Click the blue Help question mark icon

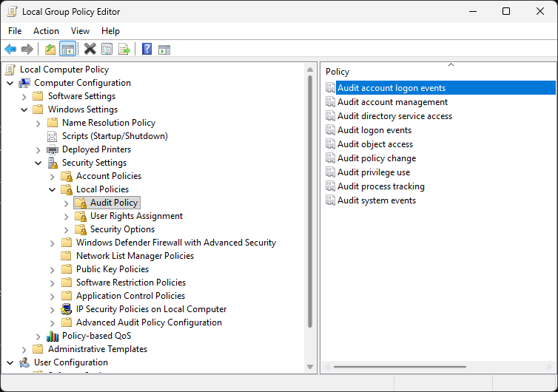147,50
